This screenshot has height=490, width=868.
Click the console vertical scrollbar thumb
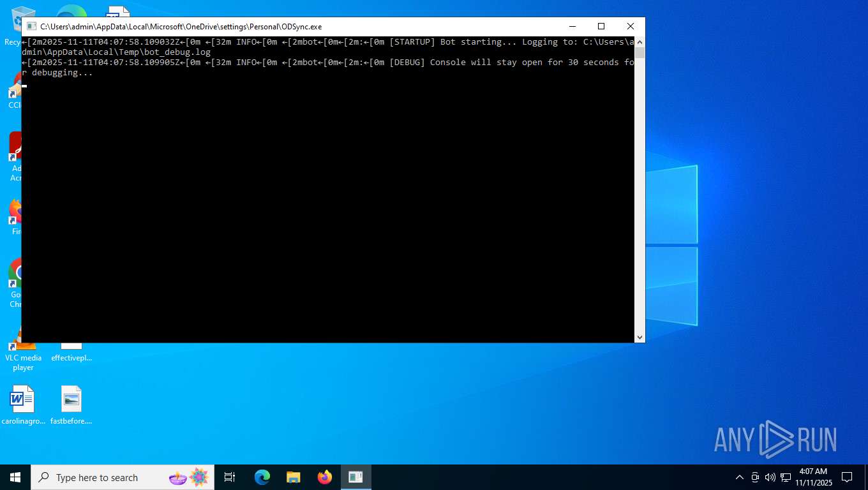[640, 53]
